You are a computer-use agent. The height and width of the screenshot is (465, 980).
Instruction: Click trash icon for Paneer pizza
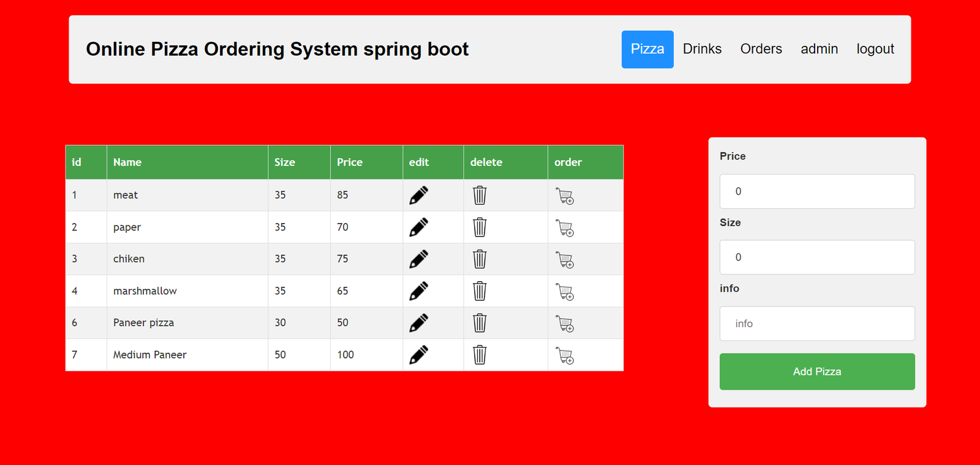click(480, 323)
